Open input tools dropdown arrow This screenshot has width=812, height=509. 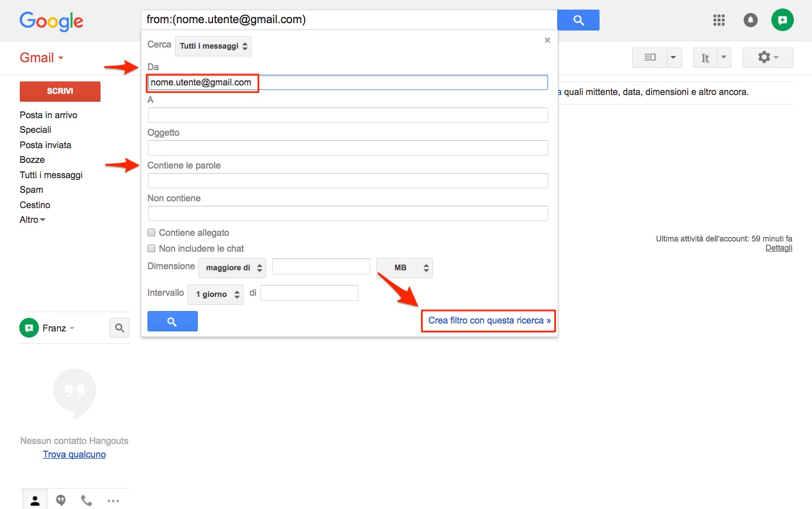pyautogui.click(x=724, y=57)
